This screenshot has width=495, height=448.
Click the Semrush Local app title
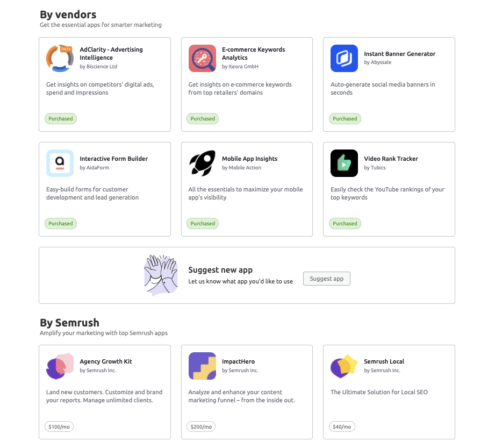tap(384, 361)
